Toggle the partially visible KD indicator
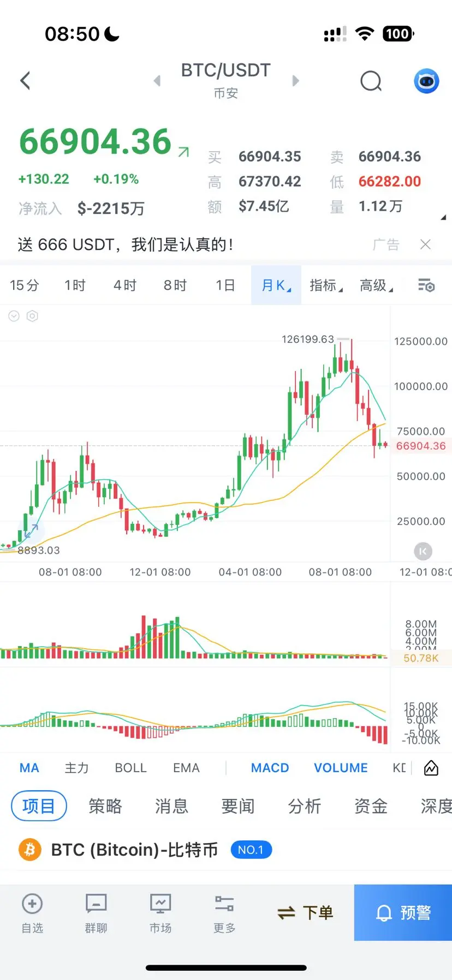 point(400,768)
